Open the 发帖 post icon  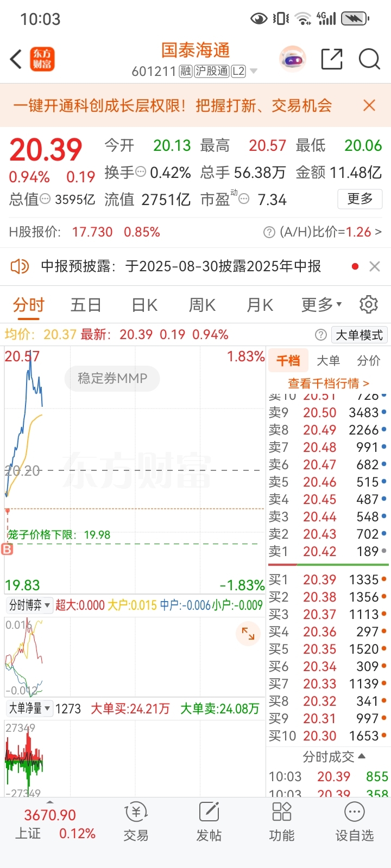209,821
